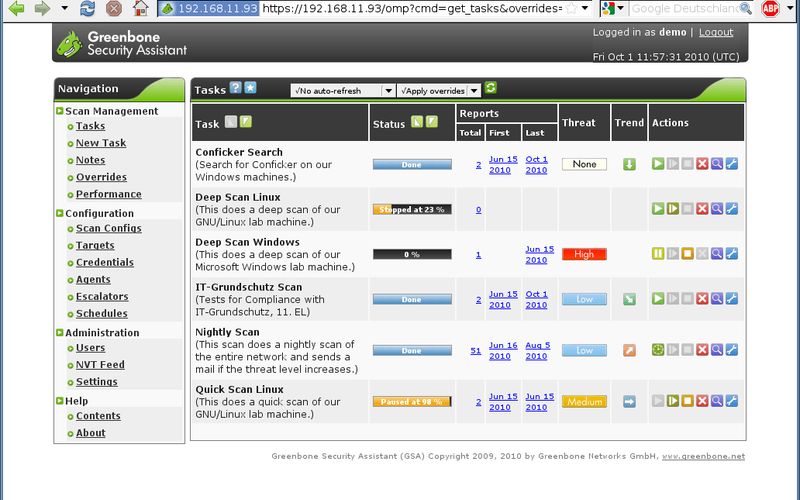Delete the Deep Scan Linux task

pyautogui.click(x=702, y=209)
